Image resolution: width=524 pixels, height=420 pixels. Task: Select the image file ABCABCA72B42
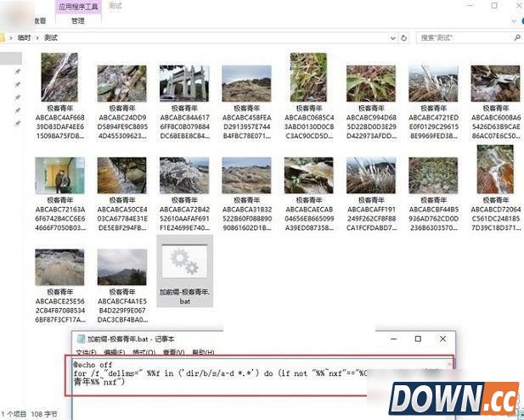(x=184, y=176)
